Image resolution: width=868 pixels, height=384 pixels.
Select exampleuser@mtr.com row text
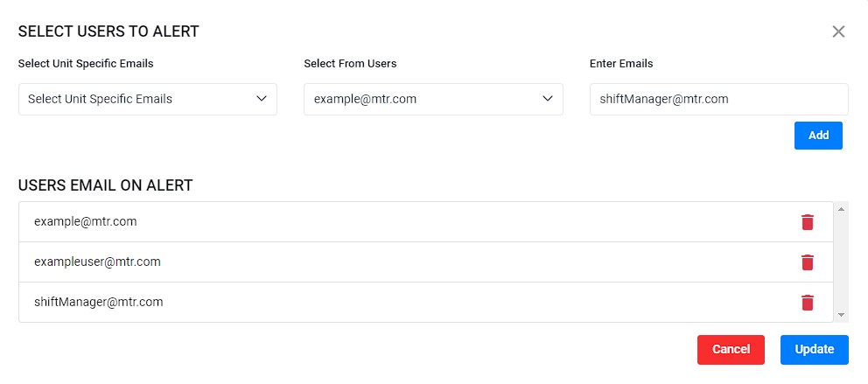pyautogui.click(x=97, y=262)
